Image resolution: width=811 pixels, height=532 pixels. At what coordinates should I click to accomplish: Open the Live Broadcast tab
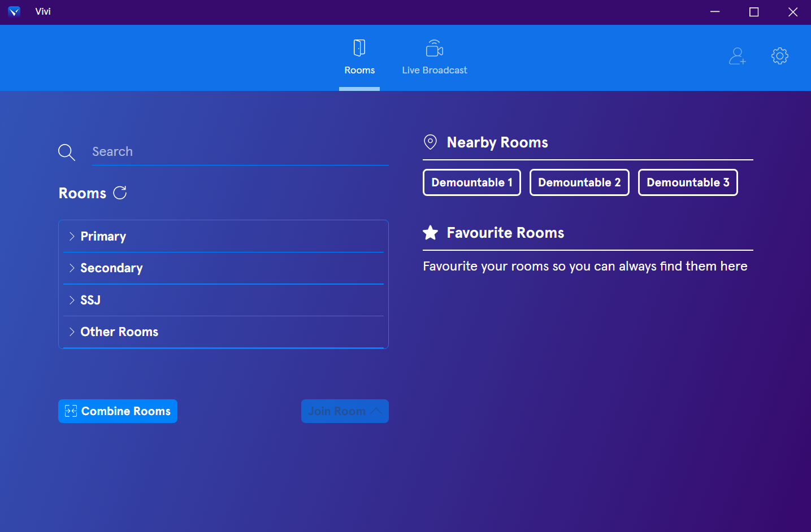434,58
